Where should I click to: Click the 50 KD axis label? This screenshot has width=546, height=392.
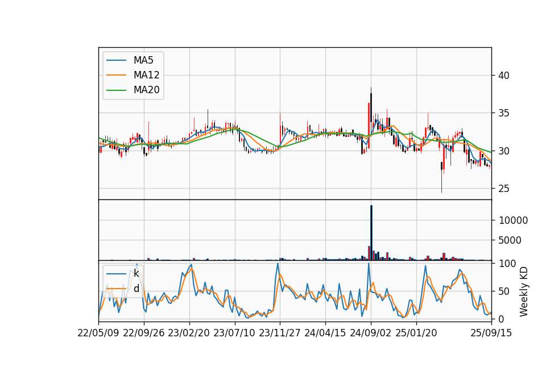(x=503, y=291)
